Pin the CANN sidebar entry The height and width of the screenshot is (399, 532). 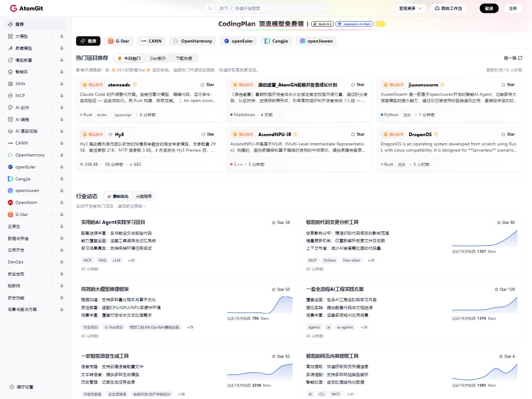click(x=62, y=143)
